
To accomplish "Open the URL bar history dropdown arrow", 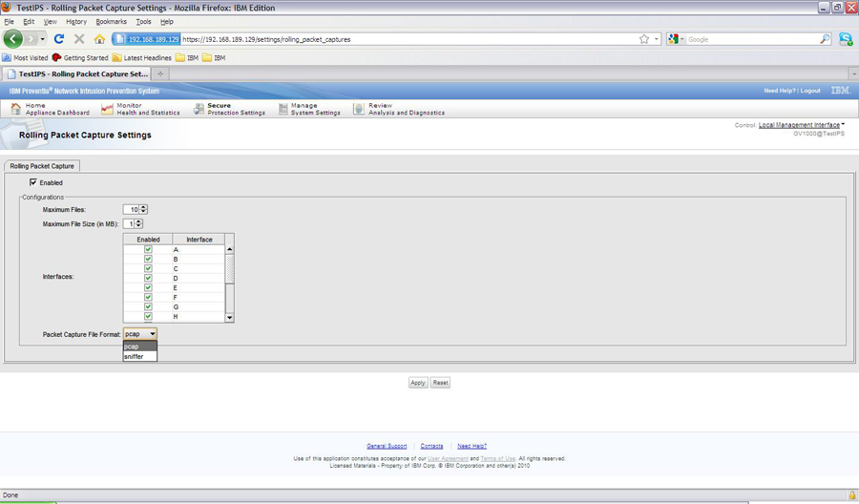I will [657, 39].
